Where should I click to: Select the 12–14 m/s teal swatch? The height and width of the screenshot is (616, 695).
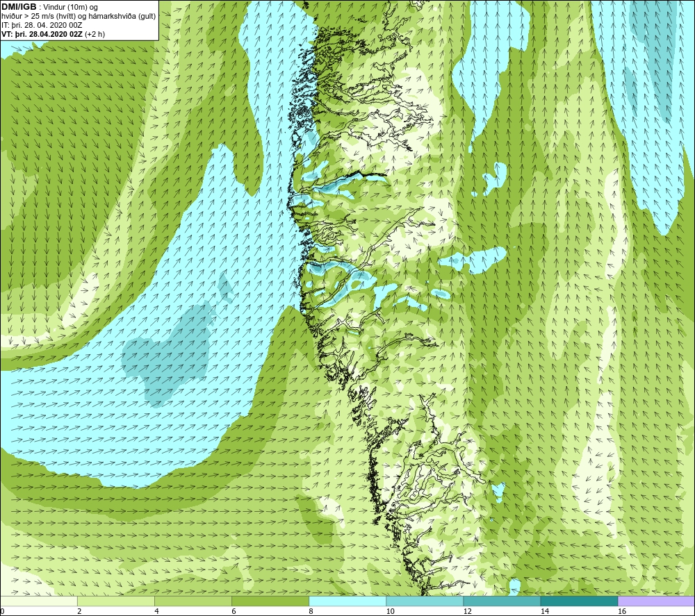[501, 601]
